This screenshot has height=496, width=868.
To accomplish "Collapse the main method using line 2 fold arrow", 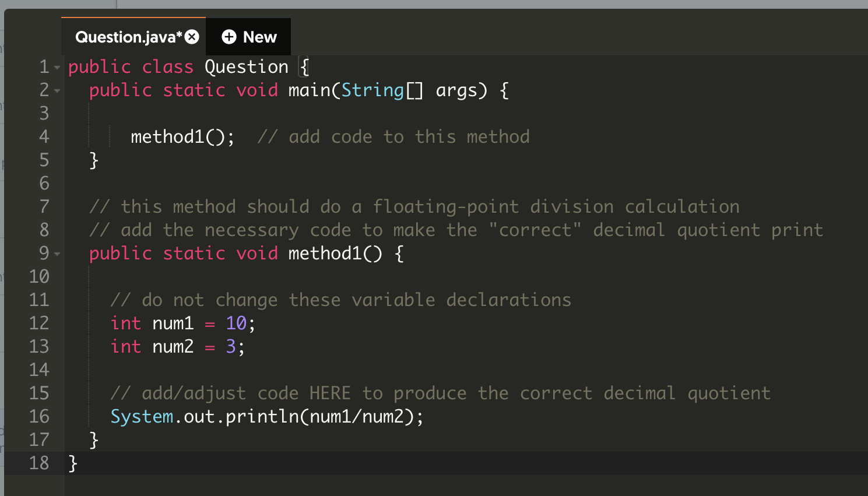I will 56,90.
